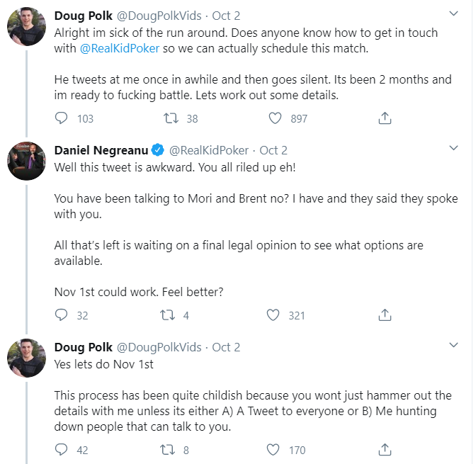Share the 'Yes lets do Nov 1st' tweet
Screen dimensions: 476x464
pyautogui.click(x=385, y=449)
